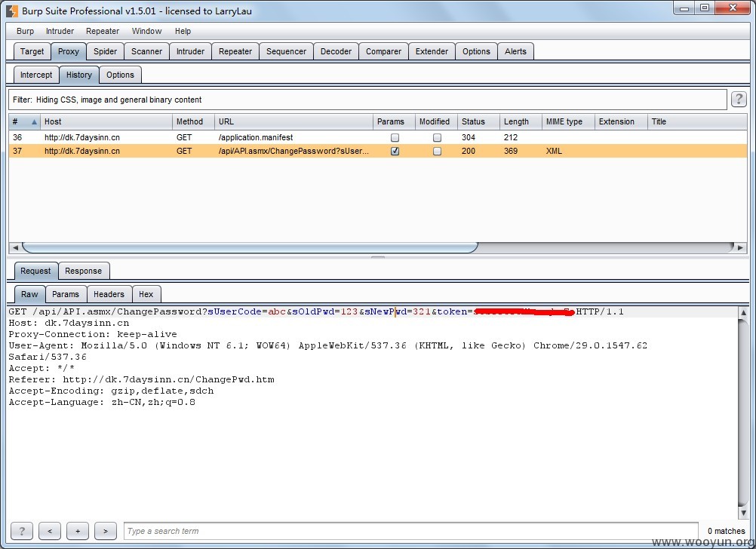The image size is (756, 549).
Task: Go to previous search match arrow button
Action: click(50, 531)
